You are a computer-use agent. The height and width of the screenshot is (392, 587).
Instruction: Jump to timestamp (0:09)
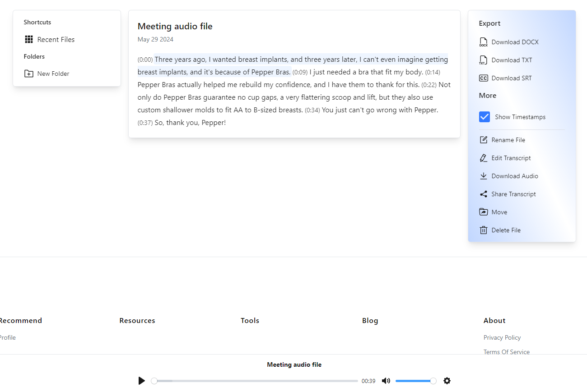[300, 72]
